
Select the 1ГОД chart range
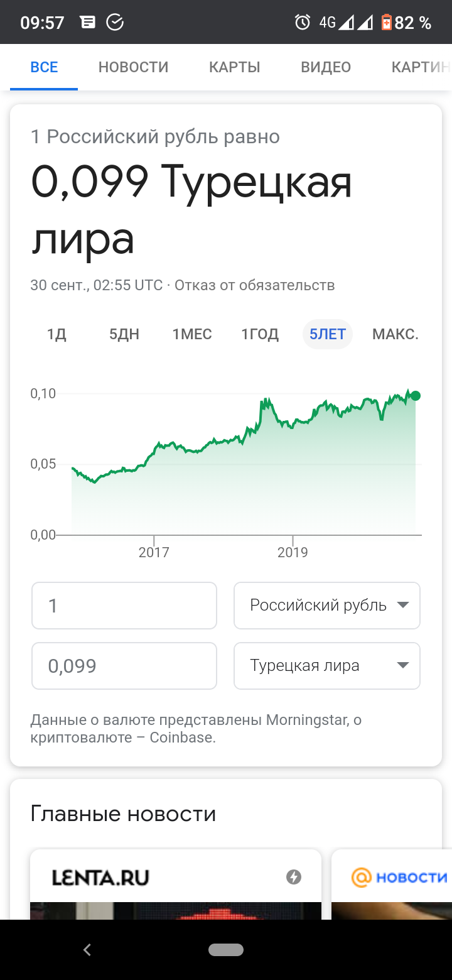(260, 334)
